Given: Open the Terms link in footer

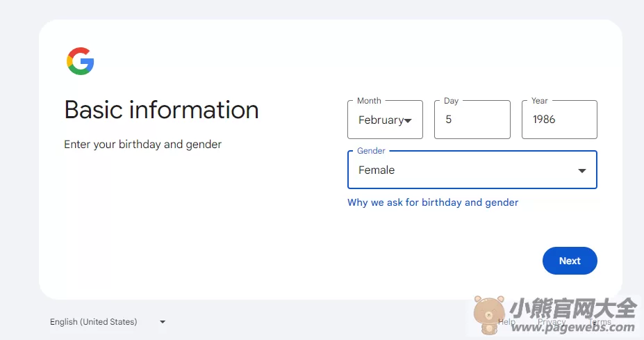Looking at the screenshot, I should 600,322.
